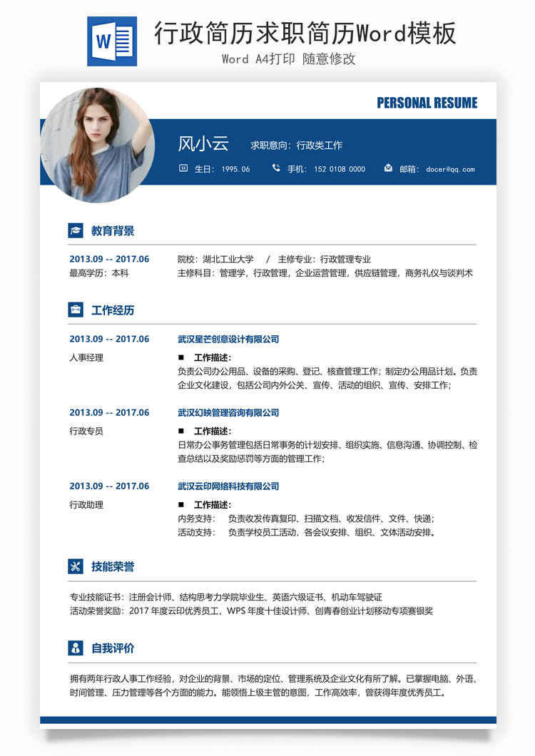Click the PERSONAL RESUME heading
Screen dimensions: 535x756
click(x=427, y=103)
